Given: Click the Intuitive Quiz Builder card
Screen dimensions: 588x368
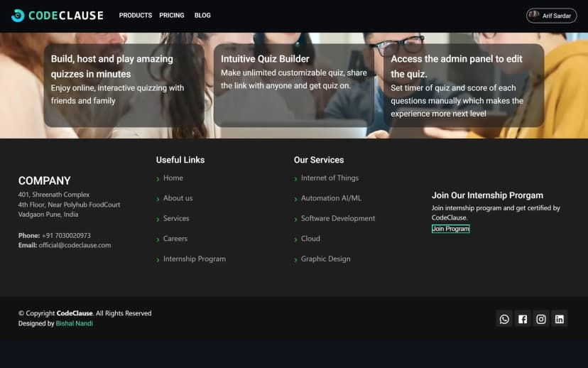Looking at the screenshot, I should coord(293,85).
